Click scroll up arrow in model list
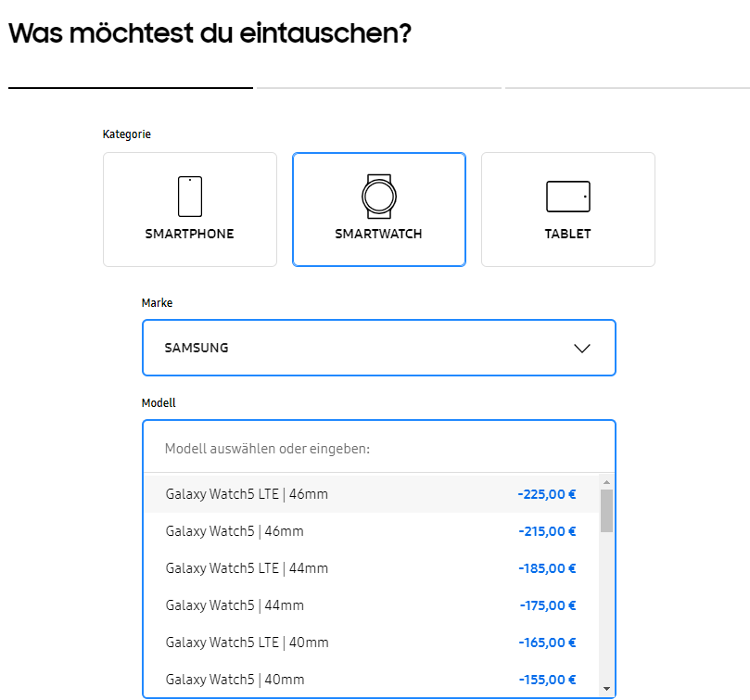Viewport: 750px width, 700px height. click(606, 482)
